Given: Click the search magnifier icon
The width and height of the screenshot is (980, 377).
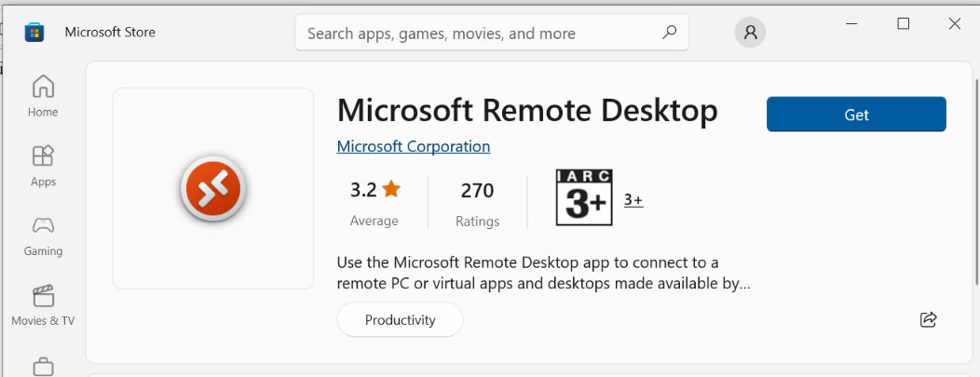Looking at the screenshot, I should [670, 33].
